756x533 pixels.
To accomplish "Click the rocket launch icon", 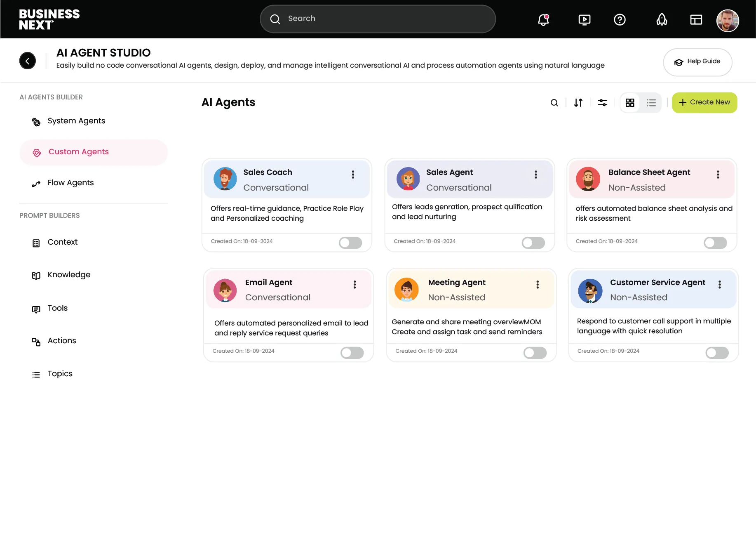I will (x=662, y=19).
